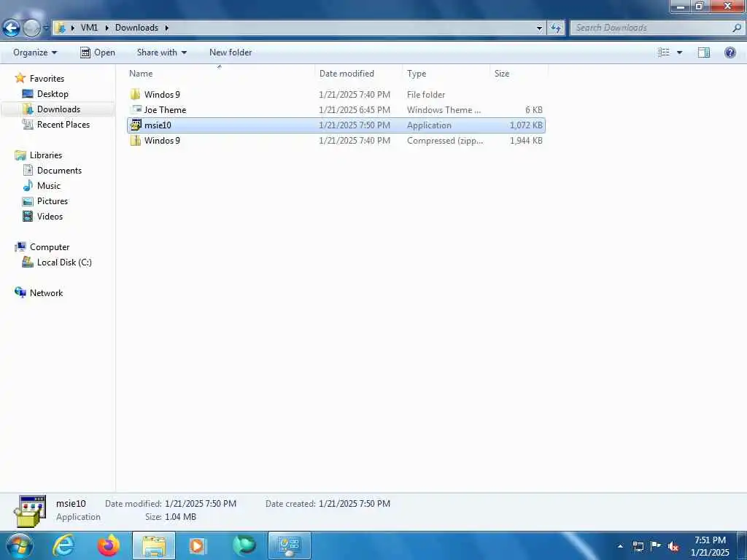Click the '1,944 KB' size cell

coord(526,141)
